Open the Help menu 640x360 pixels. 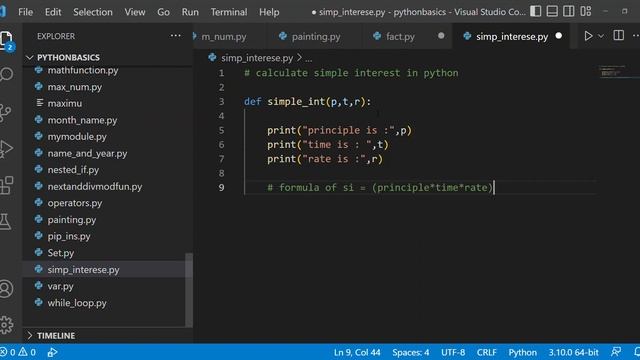click(x=269, y=12)
